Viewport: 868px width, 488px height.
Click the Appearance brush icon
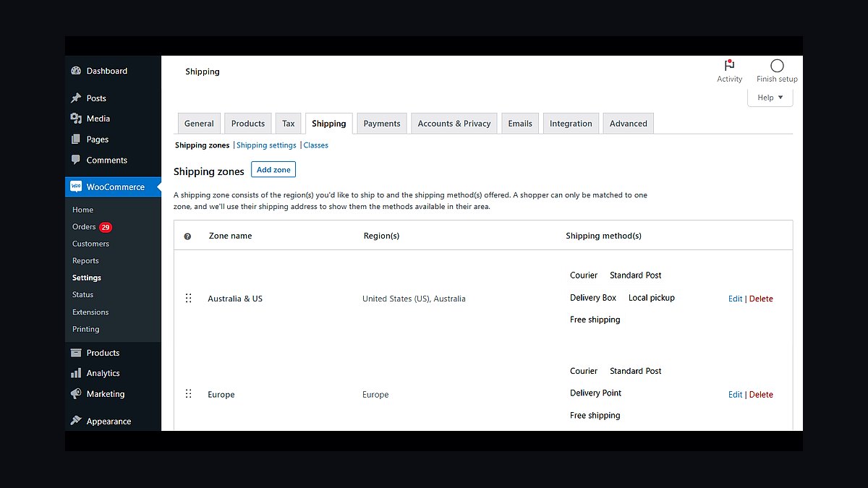[76, 421]
